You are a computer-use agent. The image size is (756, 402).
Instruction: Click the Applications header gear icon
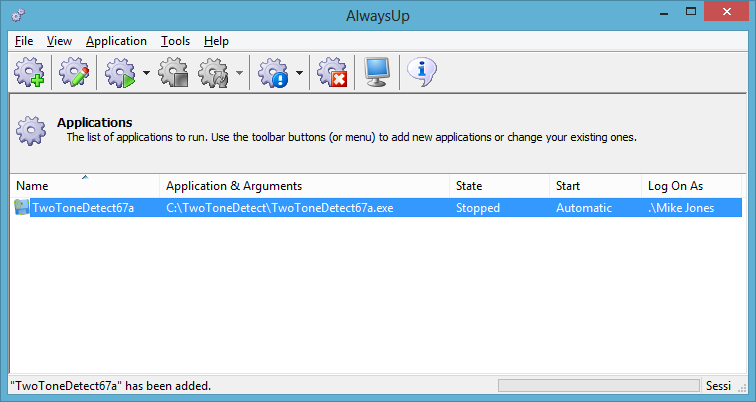pyautogui.click(x=31, y=130)
